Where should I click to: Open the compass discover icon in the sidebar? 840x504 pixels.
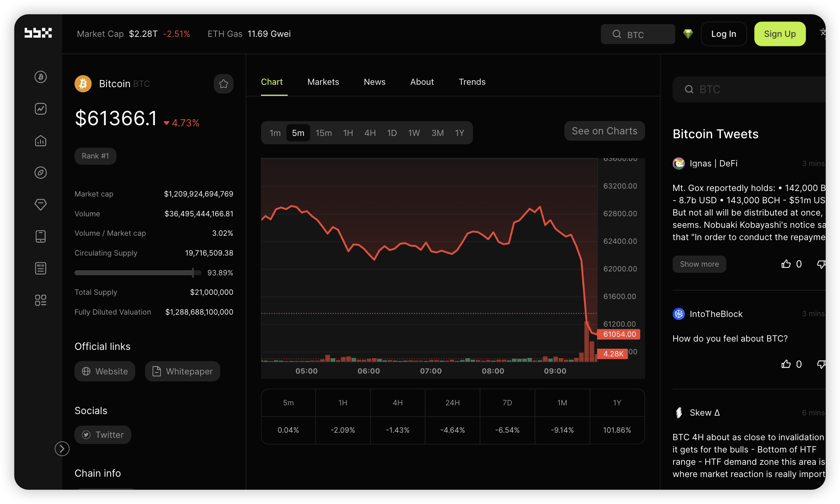click(x=40, y=173)
